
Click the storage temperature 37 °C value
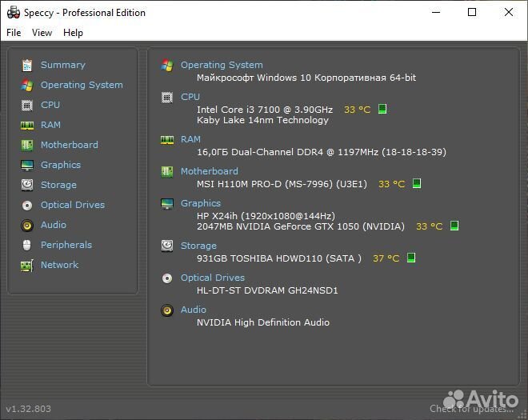pyautogui.click(x=386, y=258)
